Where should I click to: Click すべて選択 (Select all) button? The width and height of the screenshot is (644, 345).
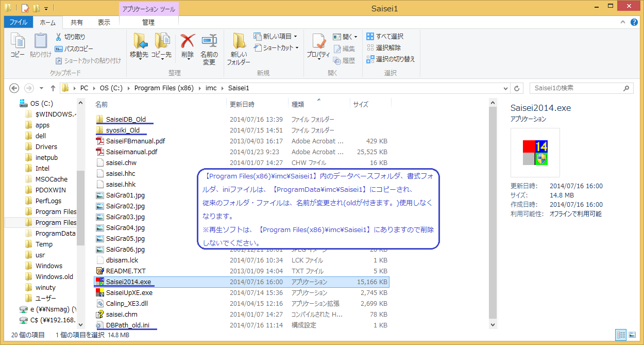[x=385, y=37]
